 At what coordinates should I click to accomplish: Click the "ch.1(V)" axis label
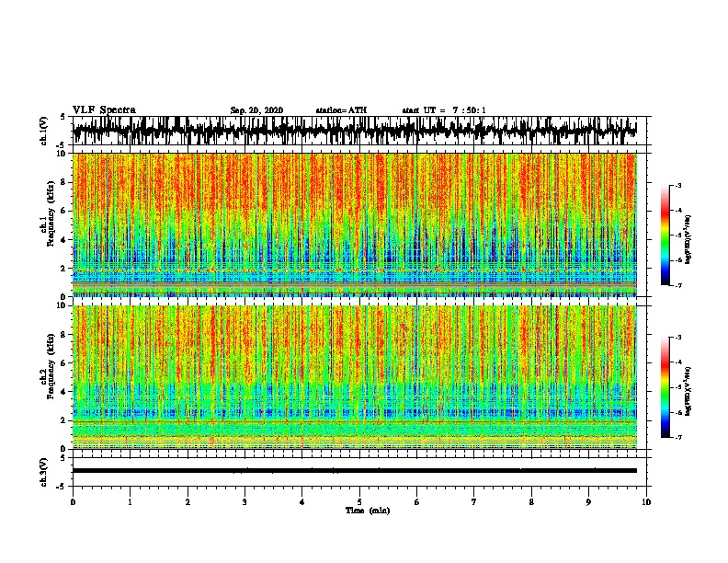[x=43, y=131]
